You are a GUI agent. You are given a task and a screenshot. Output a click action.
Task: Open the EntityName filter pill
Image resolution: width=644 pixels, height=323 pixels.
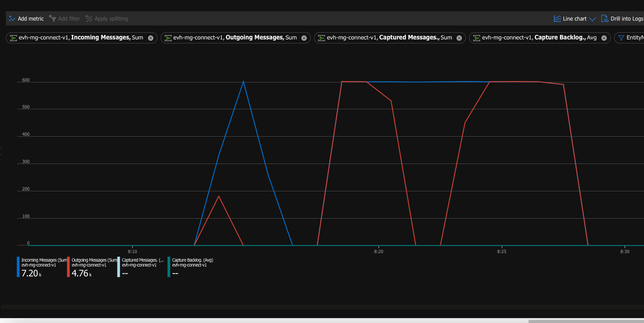(x=632, y=38)
